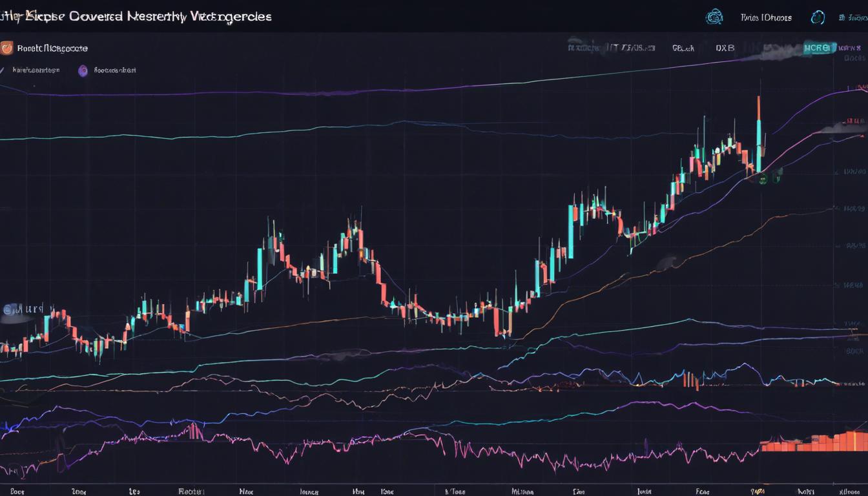Click the dark ticker bubble on the left chart edge

(16, 310)
